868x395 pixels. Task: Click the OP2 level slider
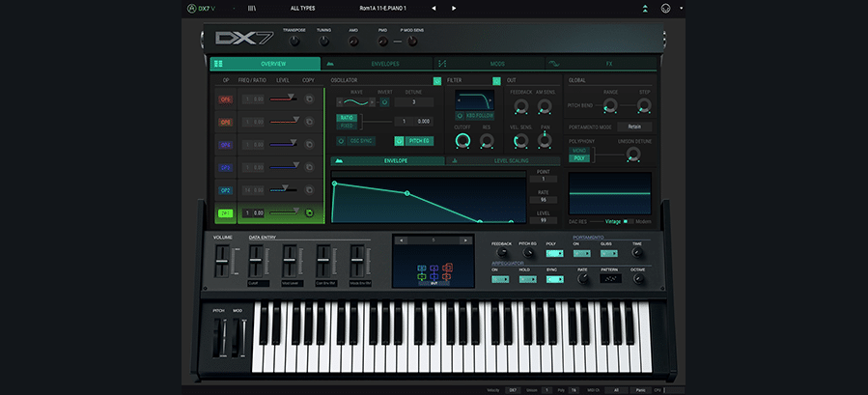point(284,190)
